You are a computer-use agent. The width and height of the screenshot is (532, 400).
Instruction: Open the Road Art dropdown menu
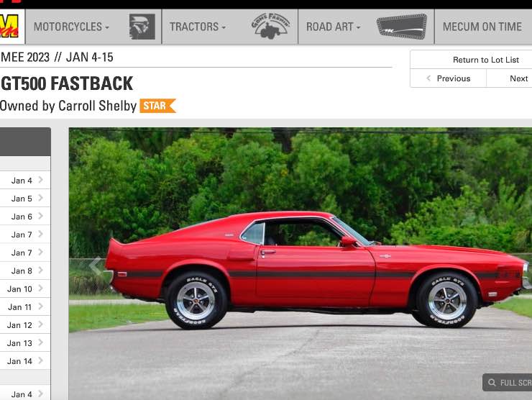[333, 27]
